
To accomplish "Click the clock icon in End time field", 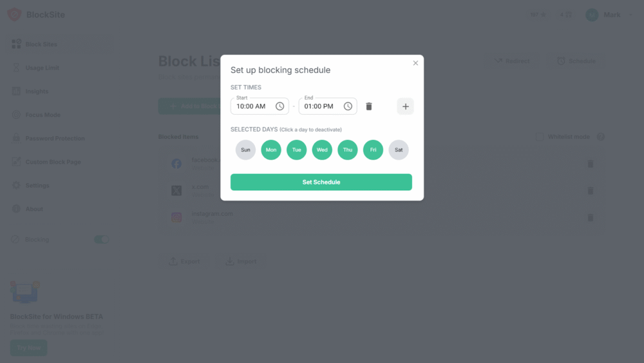I will [348, 106].
